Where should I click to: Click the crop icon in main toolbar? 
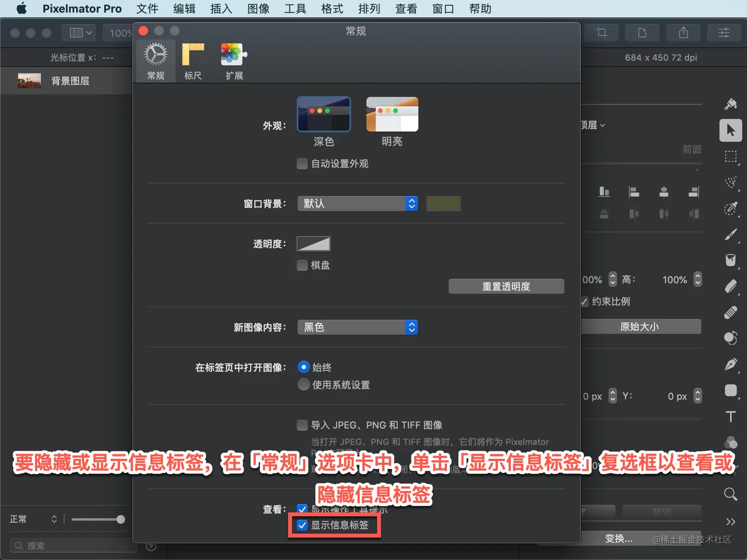(x=601, y=33)
